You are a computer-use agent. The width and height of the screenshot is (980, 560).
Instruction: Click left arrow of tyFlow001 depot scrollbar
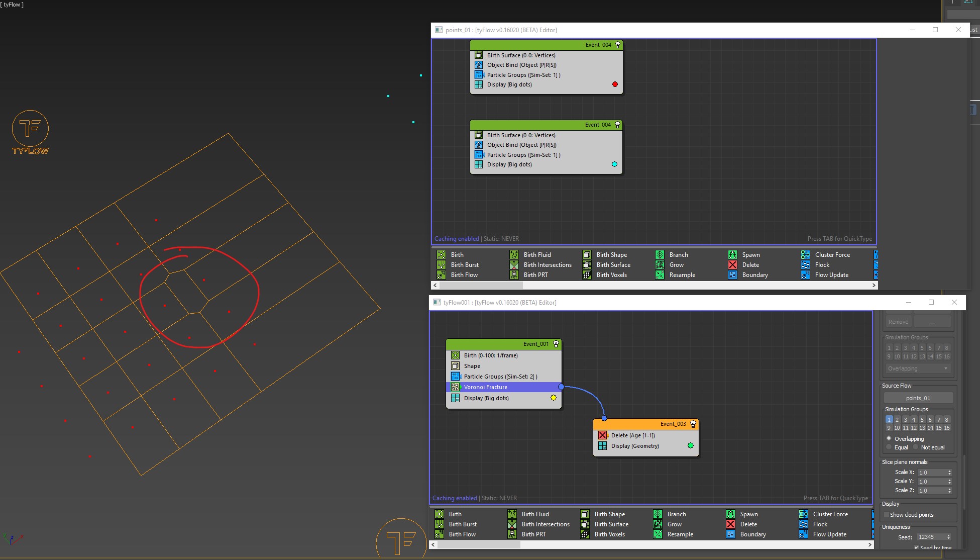pos(433,544)
